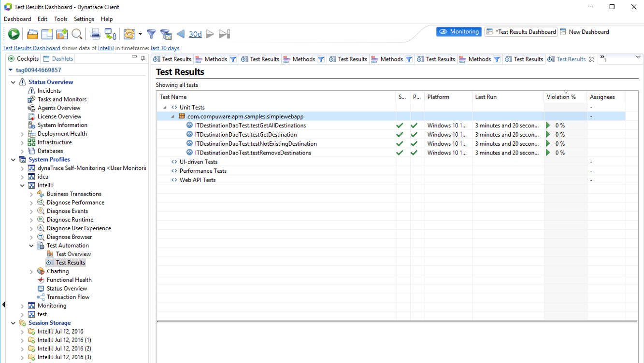
Task: Click the printer report icon
Action: (x=95, y=34)
